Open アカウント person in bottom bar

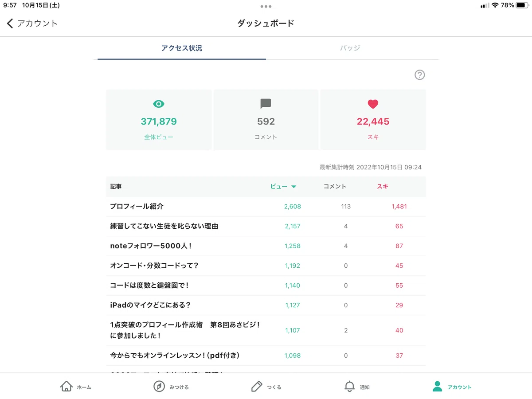[x=452, y=387]
